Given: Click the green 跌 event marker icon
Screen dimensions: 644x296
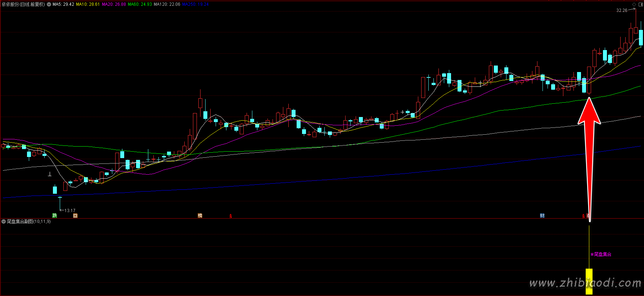Looking at the screenshot, I should 55,216.
